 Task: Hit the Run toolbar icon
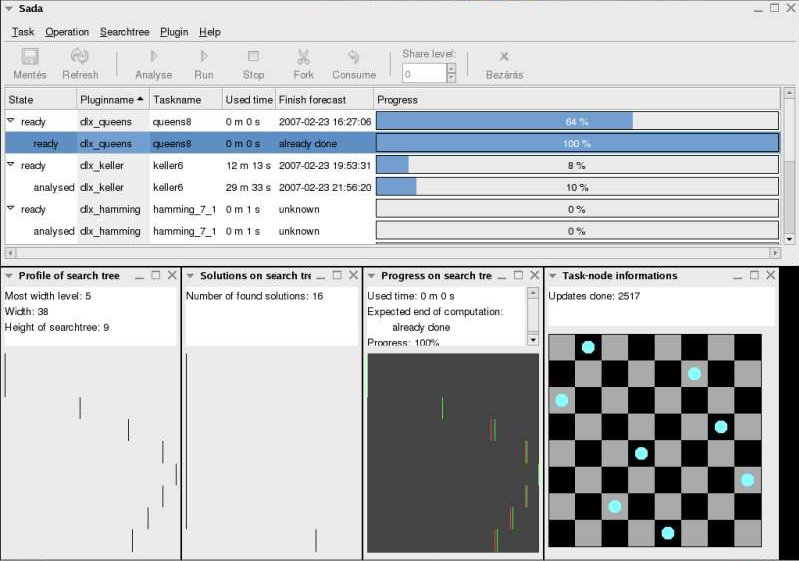204,58
